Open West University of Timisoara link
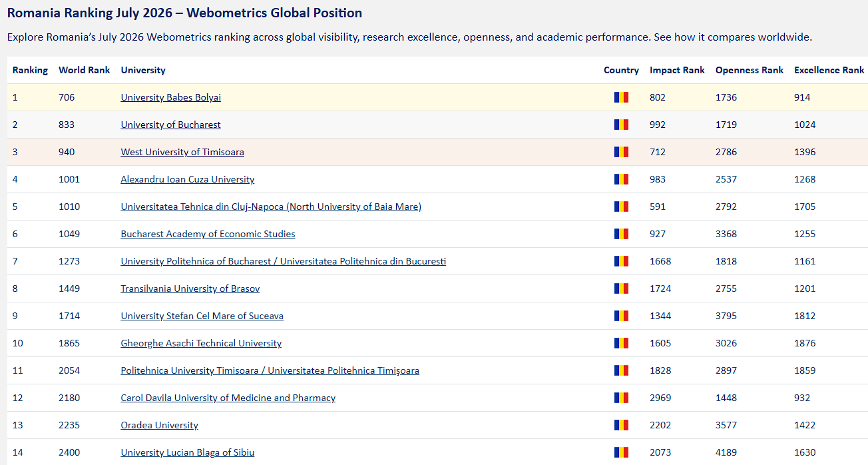 pyautogui.click(x=182, y=152)
